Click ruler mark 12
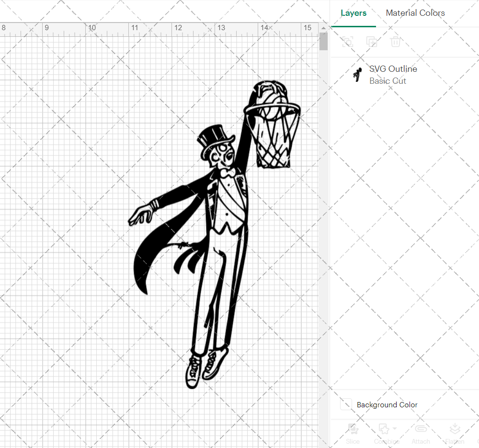The width and height of the screenshot is (479, 448). (x=178, y=28)
